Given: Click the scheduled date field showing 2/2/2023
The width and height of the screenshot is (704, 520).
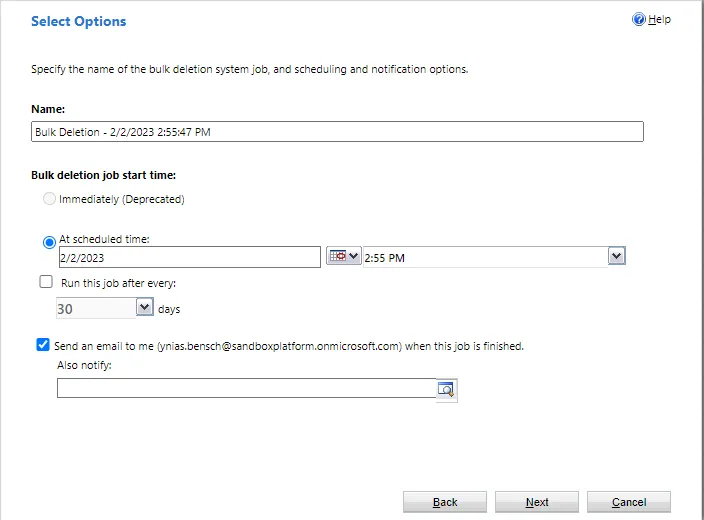Looking at the screenshot, I should coord(190,257).
